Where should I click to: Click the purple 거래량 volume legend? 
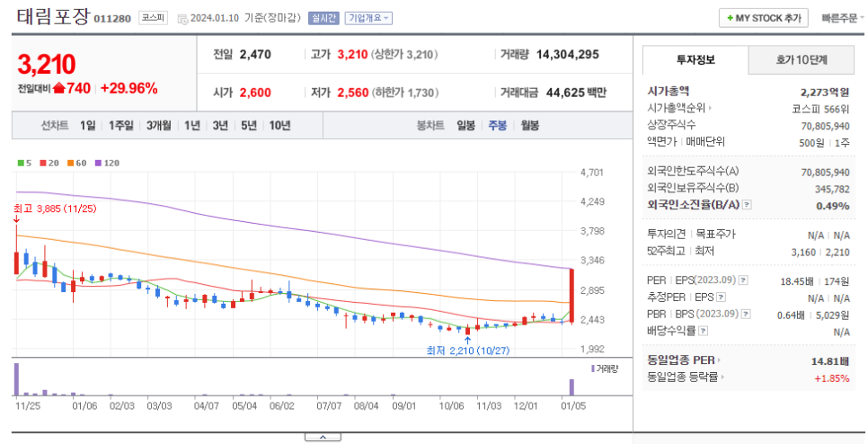point(605,369)
